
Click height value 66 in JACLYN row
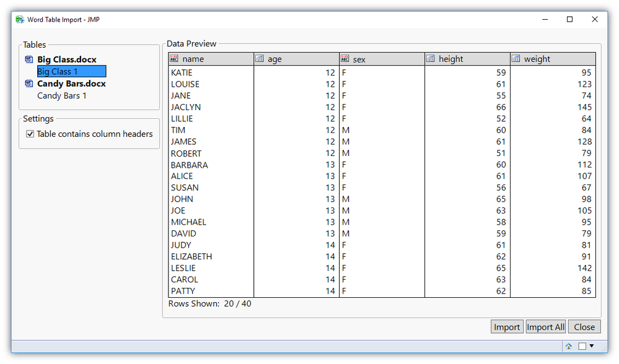tap(501, 107)
